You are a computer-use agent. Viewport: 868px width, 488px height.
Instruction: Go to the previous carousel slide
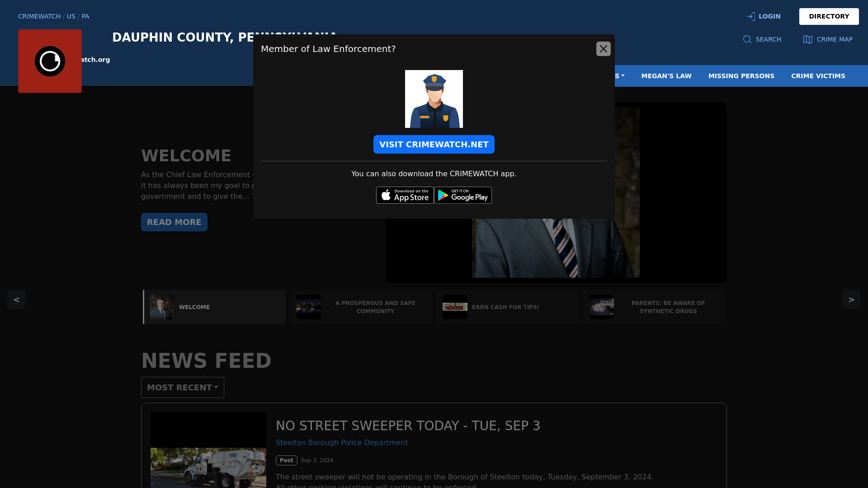(x=16, y=299)
